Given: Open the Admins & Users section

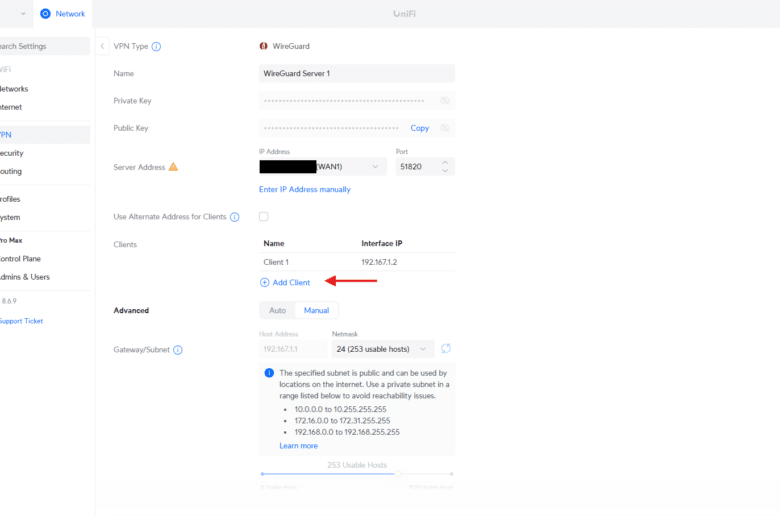Looking at the screenshot, I should tap(25, 277).
